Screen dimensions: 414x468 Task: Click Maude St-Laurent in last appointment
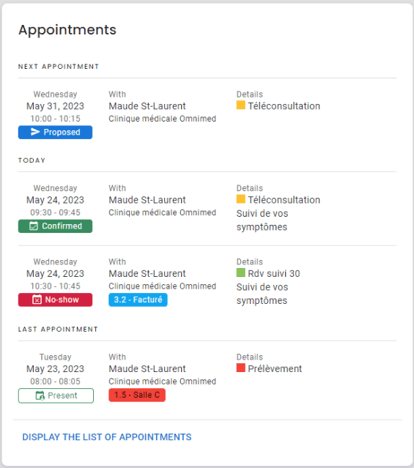click(147, 369)
